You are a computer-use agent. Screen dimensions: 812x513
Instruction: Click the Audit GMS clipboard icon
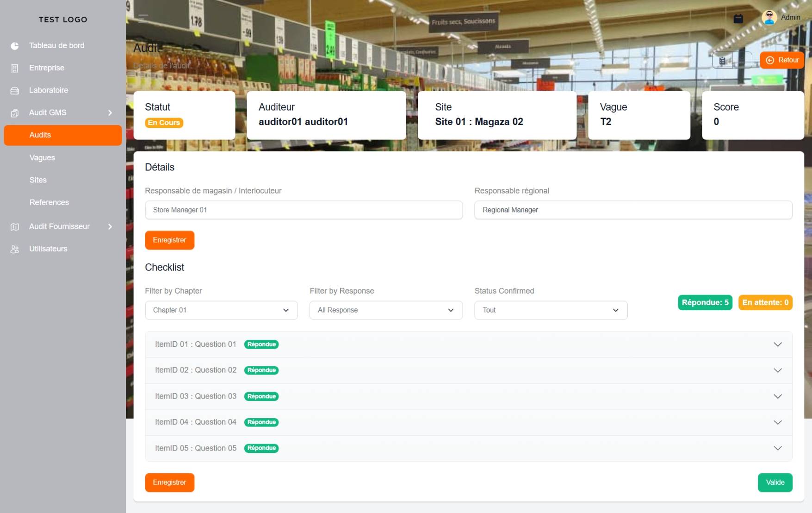(14, 113)
